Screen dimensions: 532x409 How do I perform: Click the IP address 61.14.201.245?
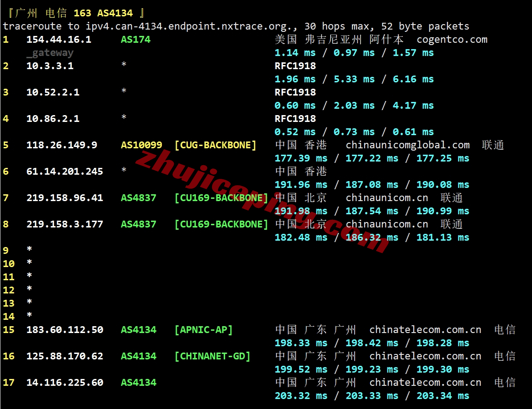pos(65,172)
